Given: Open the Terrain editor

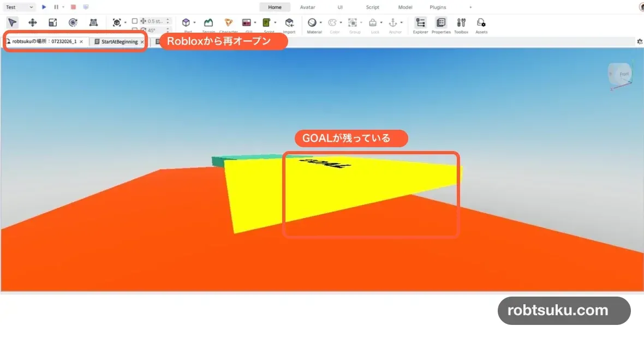Looking at the screenshot, I should point(208,22).
